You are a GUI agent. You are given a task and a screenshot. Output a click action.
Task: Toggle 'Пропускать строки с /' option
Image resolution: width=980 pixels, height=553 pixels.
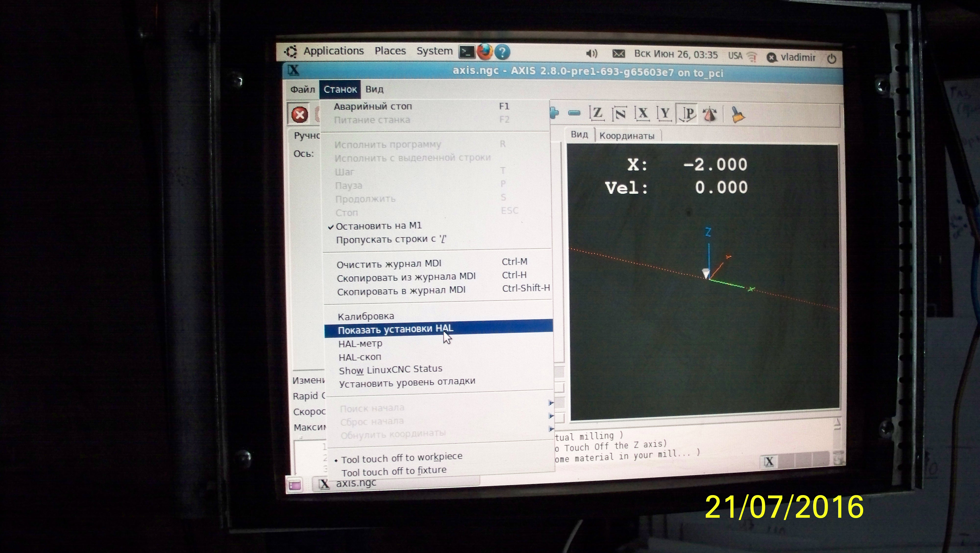[x=391, y=240]
